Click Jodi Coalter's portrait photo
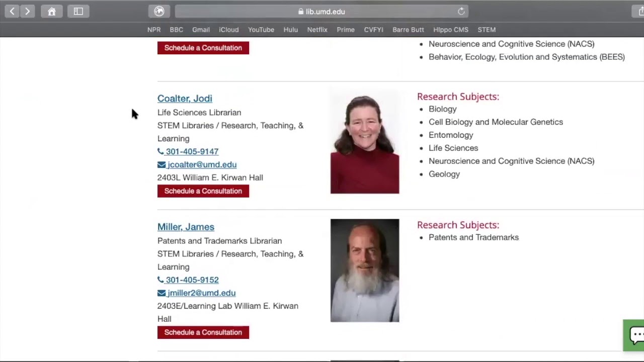 365,142
